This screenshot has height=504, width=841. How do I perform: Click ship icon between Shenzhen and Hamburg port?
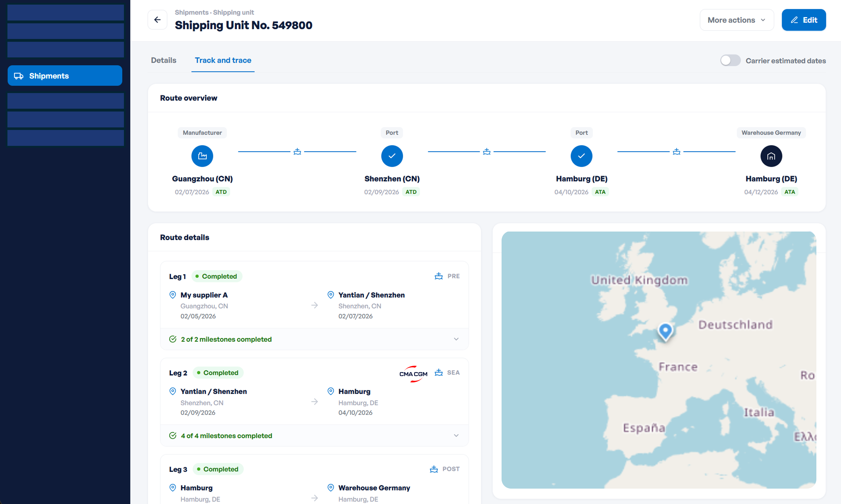[x=487, y=152]
